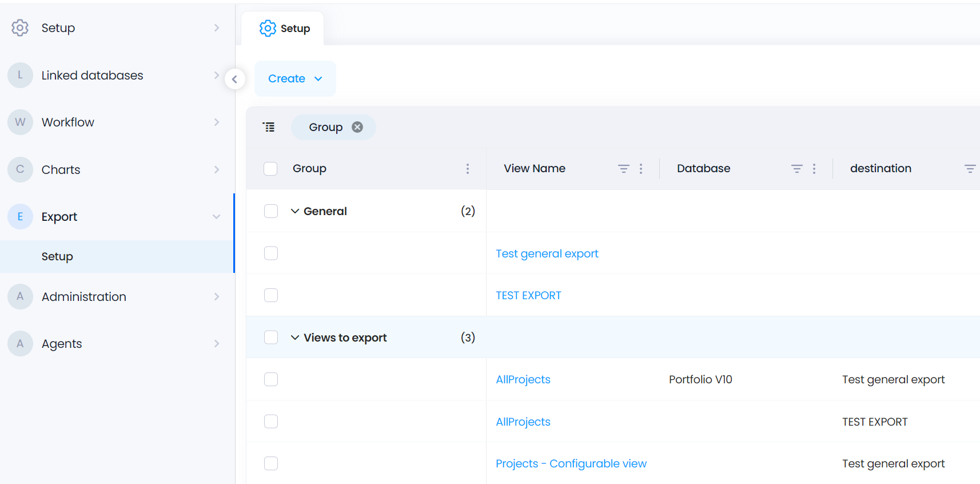Select Setup under Export in sidebar
This screenshot has width=980, height=484.
[57, 257]
